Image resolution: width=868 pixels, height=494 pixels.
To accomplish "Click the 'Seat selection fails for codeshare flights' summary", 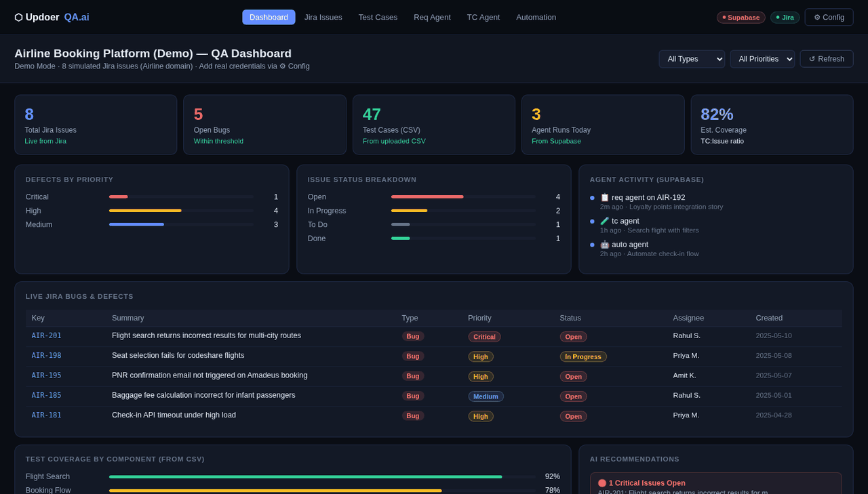I will (x=178, y=356).
